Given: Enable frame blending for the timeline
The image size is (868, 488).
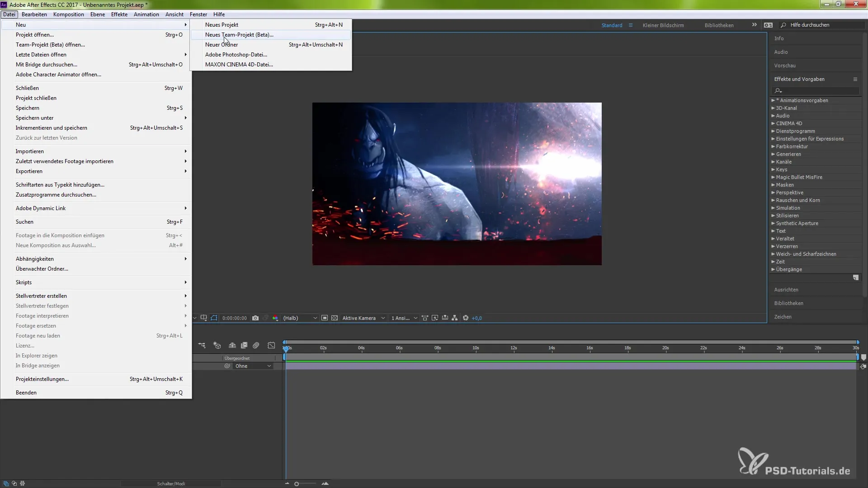Looking at the screenshot, I should [x=244, y=345].
